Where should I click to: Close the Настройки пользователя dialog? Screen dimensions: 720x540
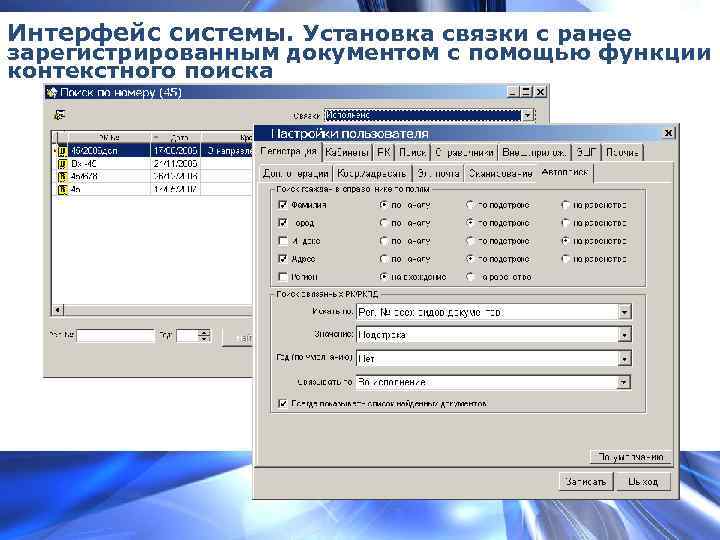pos(668,133)
